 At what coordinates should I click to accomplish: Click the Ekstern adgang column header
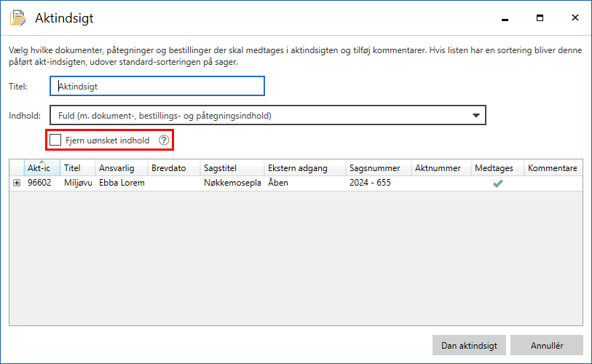pos(302,168)
